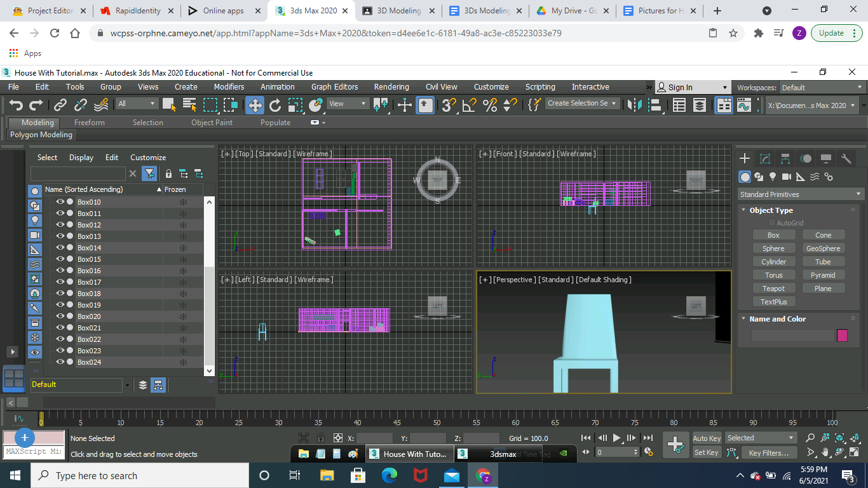Image resolution: width=868 pixels, height=488 pixels.
Task: Select the Lights create category icon
Action: coord(773,177)
